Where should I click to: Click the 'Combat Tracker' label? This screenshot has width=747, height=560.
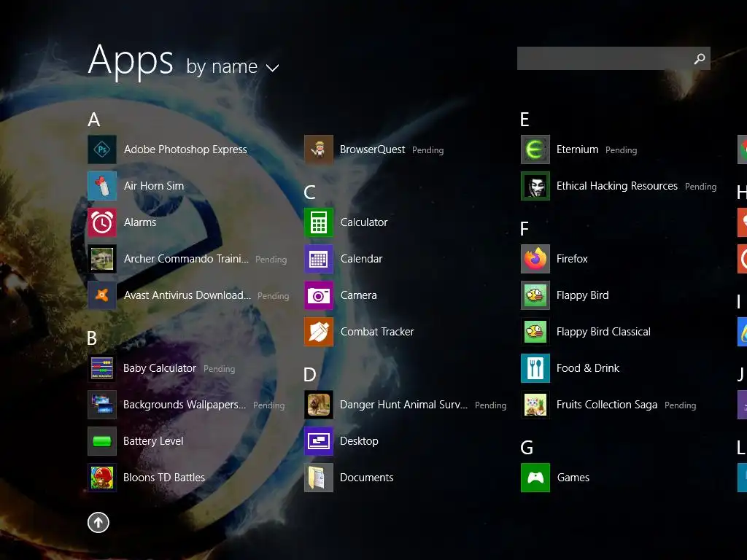[377, 332]
